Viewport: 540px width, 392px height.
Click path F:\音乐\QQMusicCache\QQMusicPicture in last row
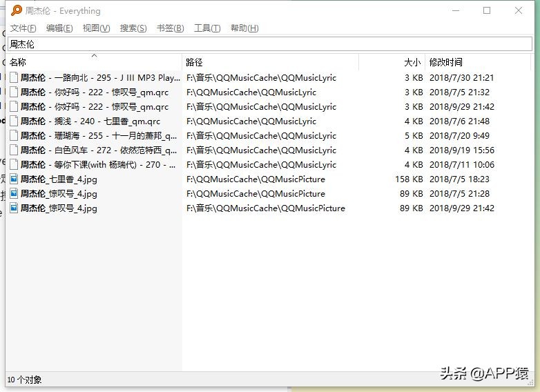point(266,208)
